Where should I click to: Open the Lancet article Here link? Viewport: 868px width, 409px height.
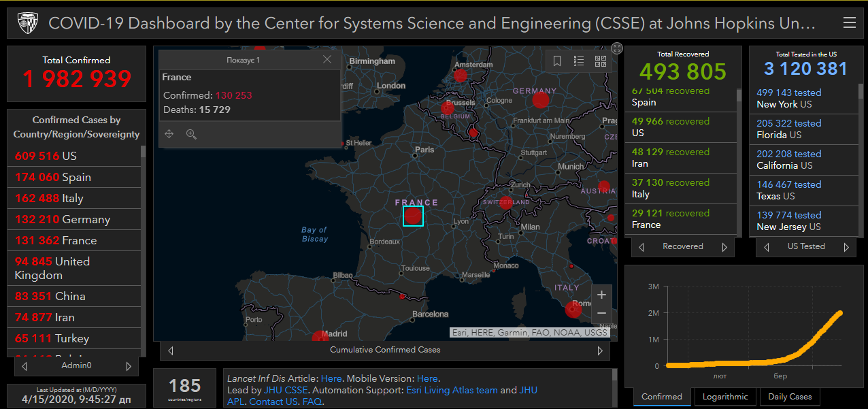tap(331, 378)
